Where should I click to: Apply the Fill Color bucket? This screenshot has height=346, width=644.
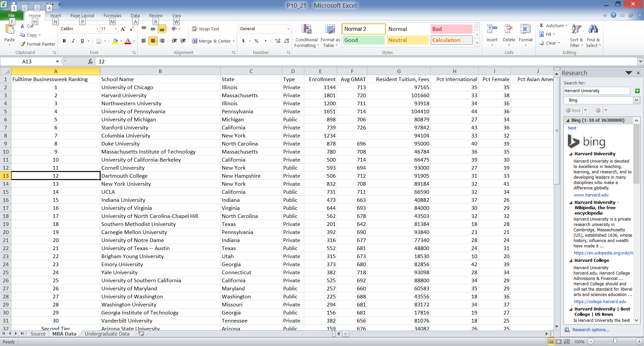click(115, 41)
